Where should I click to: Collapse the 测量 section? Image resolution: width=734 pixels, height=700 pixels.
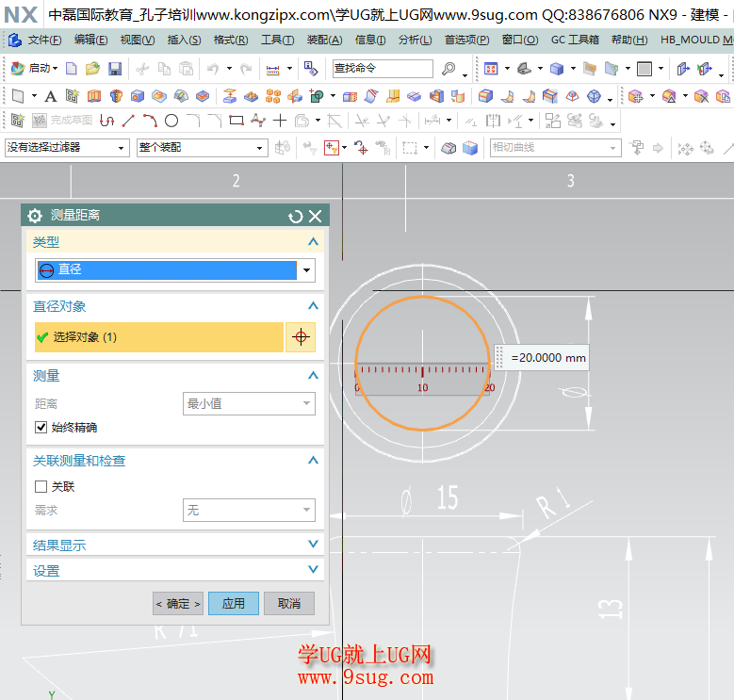pos(313,375)
